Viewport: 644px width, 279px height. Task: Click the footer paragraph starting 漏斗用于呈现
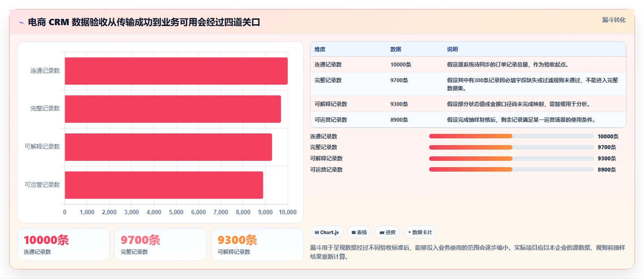click(468, 252)
